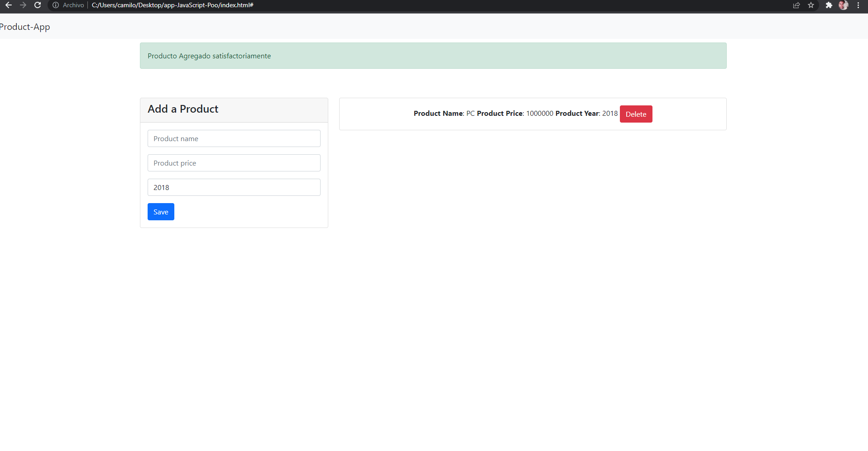This screenshot has width=868, height=451.
Task: Click the 'Add a Product' panel header
Action: (183, 109)
